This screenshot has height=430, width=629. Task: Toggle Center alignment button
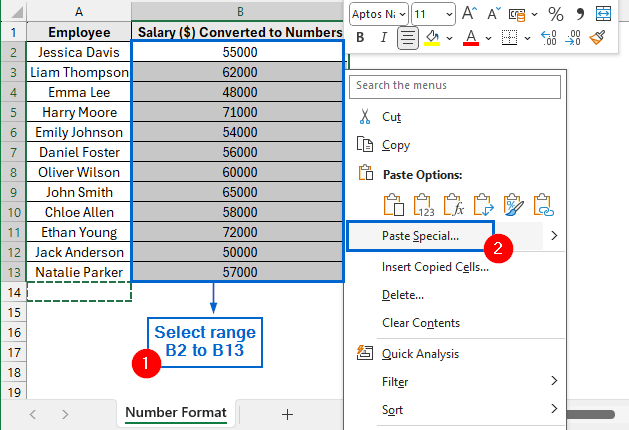click(408, 38)
